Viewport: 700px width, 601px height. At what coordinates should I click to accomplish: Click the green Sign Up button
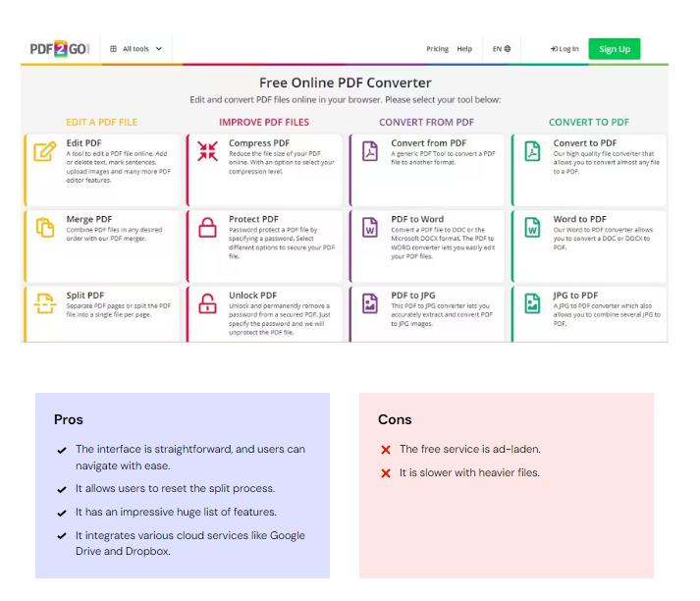click(615, 49)
